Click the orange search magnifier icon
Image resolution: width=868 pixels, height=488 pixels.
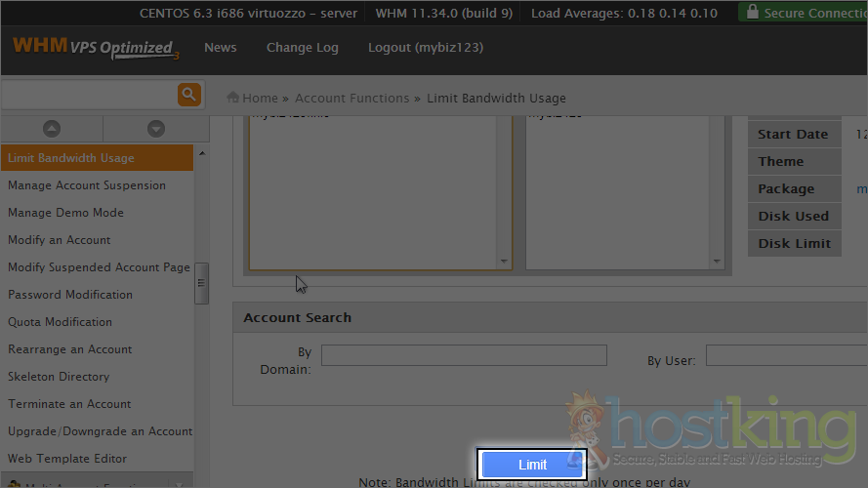click(x=188, y=95)
